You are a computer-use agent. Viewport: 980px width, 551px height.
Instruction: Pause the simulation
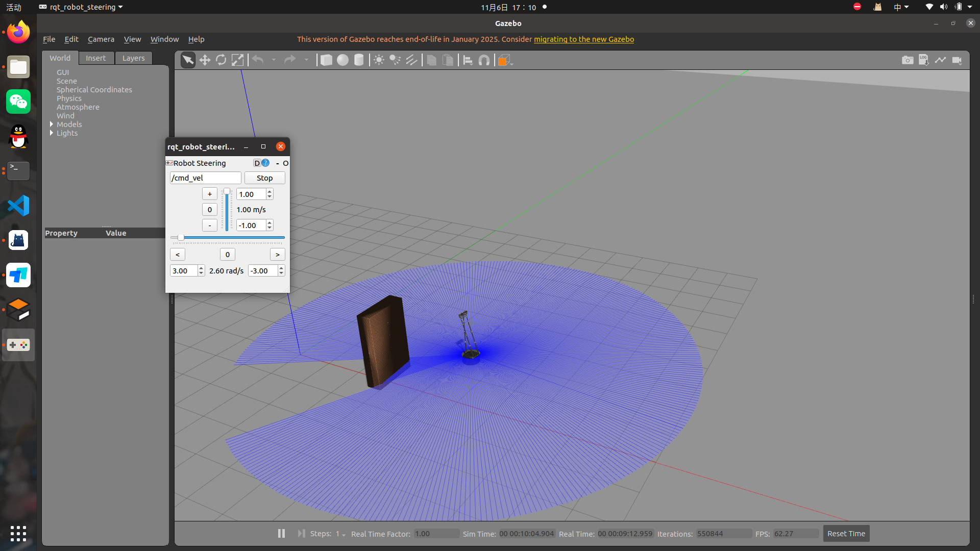point(281,533)
